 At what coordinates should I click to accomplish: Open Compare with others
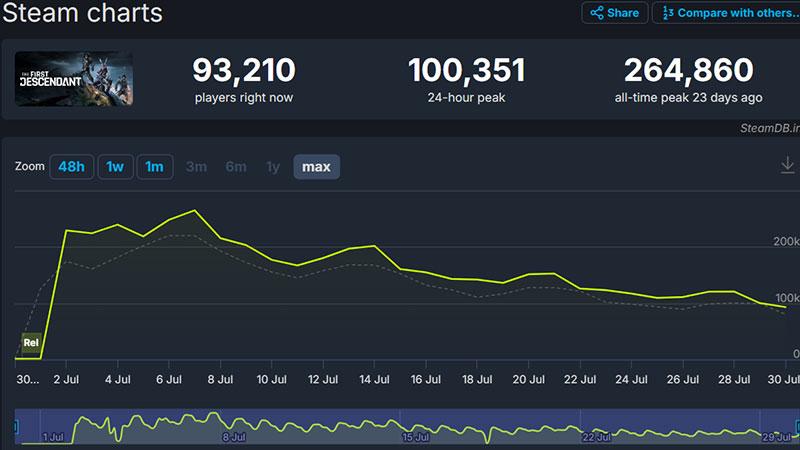[727, 13]
